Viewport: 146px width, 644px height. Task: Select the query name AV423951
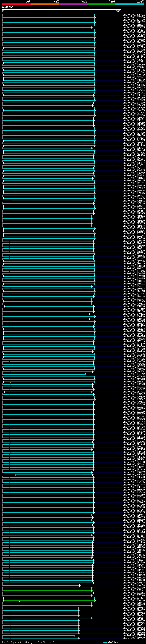(x=8, y=7)
